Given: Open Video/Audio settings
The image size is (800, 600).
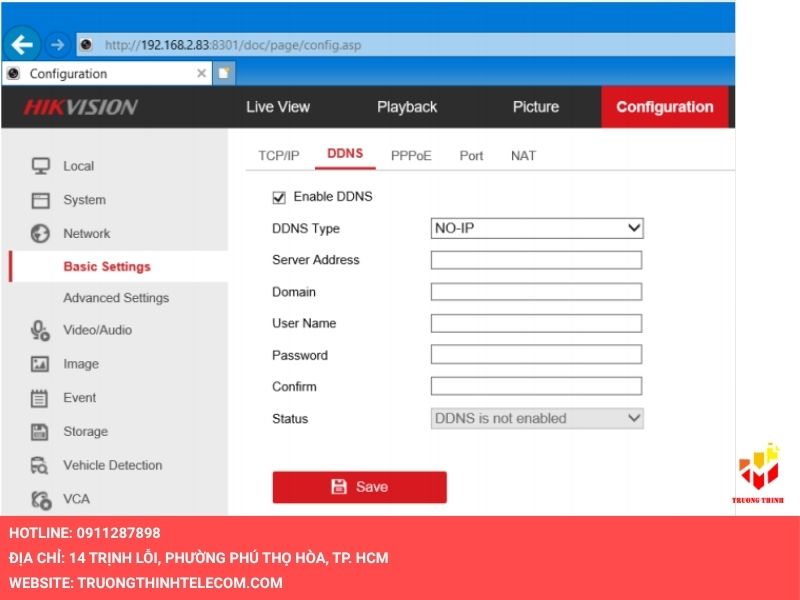Looking at the screenshot, I should coord(97,330).
